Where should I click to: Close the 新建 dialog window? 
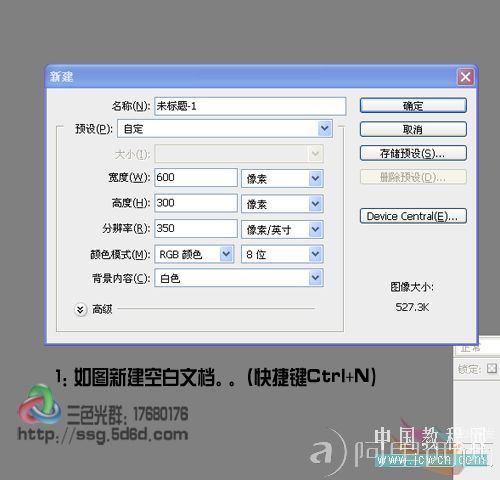coord(465,77)
